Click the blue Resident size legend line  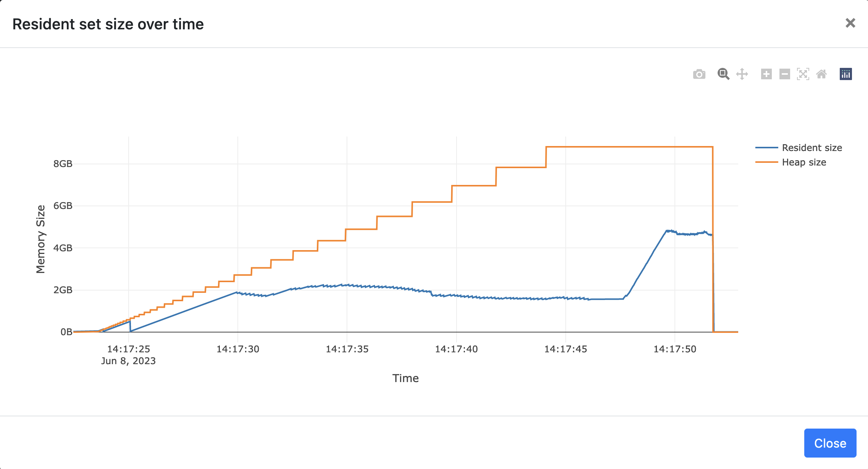click(766, 148)
